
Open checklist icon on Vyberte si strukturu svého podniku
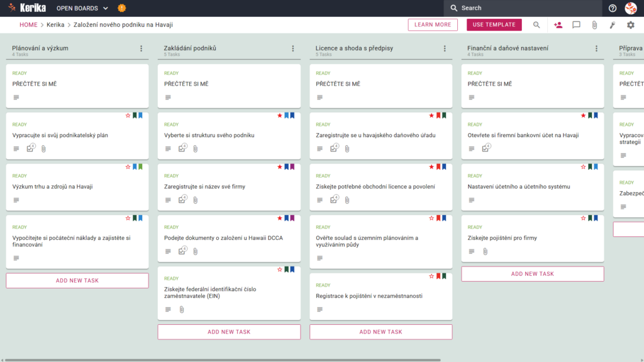[183, 148]
